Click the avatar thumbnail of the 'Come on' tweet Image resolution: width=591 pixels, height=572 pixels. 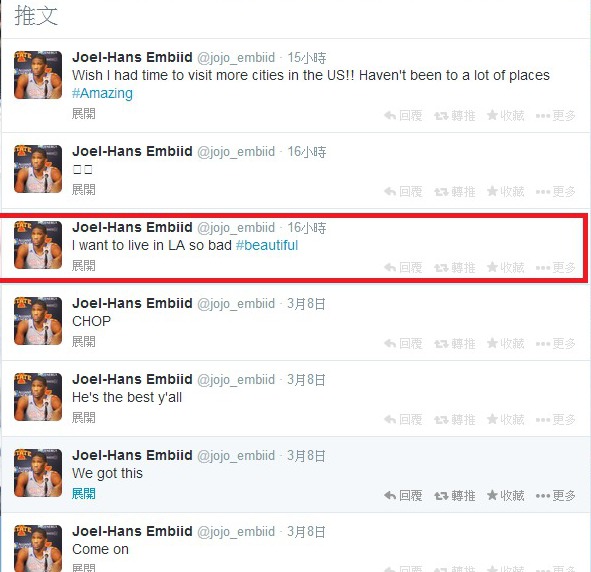point(38,548)
